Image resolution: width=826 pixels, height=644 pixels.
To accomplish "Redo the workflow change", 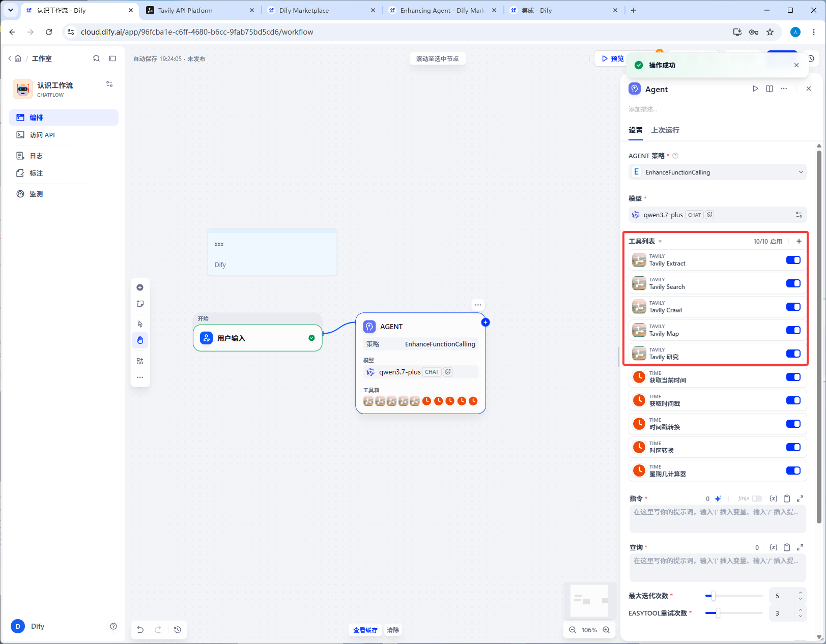I will tap(158, 630).
